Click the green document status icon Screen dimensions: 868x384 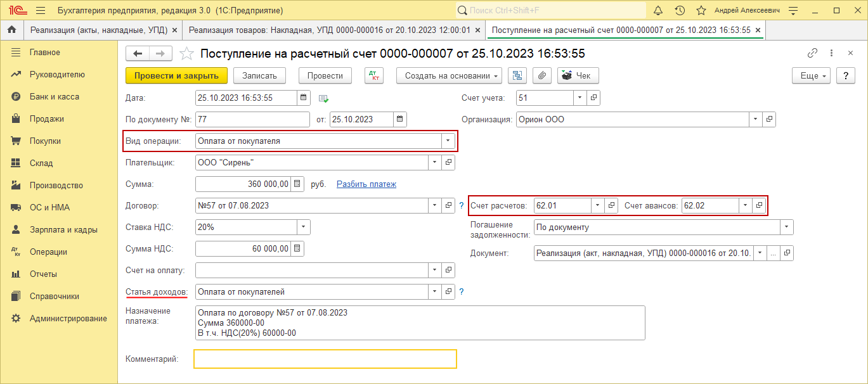[x=323, y=98]
